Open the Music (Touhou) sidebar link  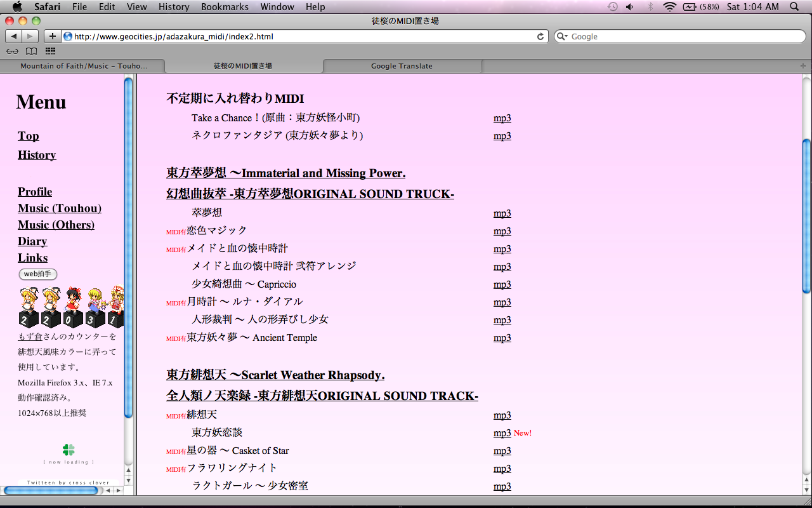(60, 208)
